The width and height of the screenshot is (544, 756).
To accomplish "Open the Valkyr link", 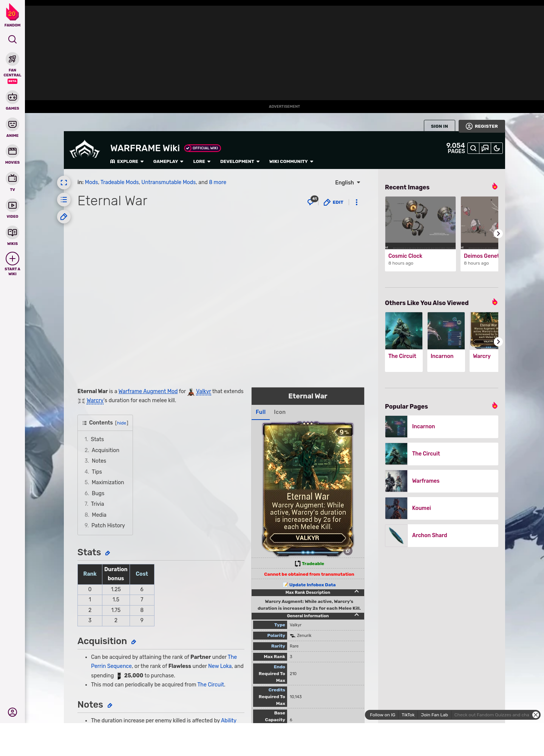I will (203, 391).
